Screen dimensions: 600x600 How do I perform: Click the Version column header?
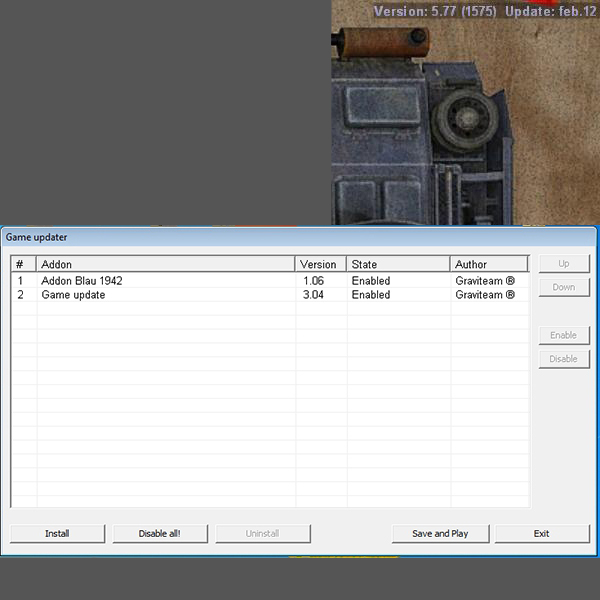tap(321, 264)
